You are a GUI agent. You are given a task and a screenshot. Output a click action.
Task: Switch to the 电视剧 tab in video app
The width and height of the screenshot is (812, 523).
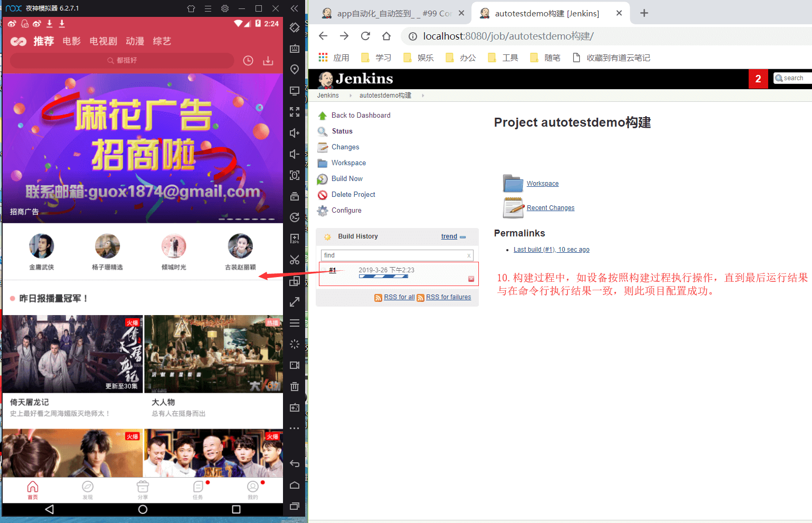click(103, 41)
